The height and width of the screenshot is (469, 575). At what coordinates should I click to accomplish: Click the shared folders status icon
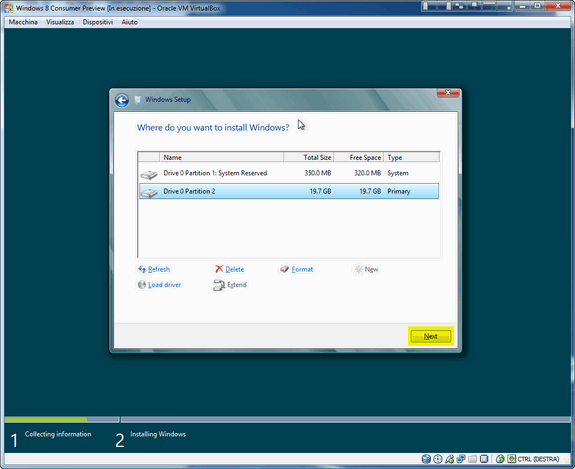472,459
